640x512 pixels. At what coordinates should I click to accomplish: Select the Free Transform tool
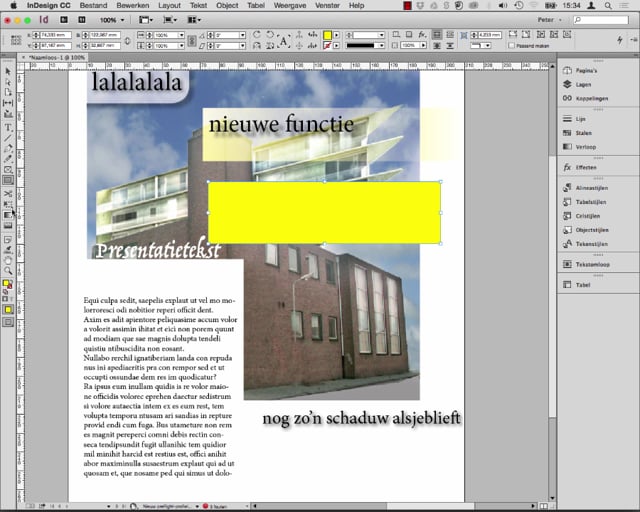click(x=8, y=205)
